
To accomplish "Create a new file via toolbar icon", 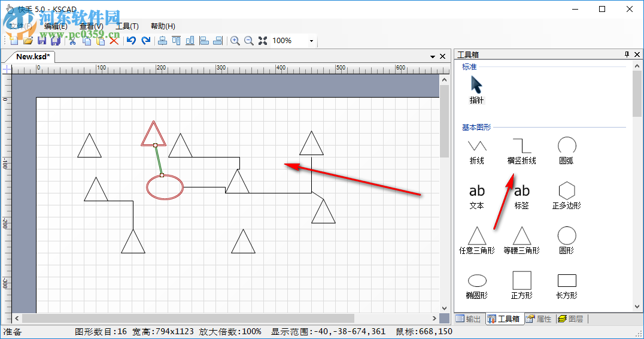I will 14,41.
